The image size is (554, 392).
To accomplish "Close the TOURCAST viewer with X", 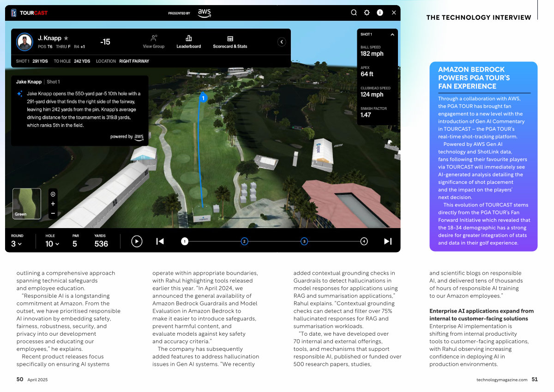I will [x=394, y=13].
